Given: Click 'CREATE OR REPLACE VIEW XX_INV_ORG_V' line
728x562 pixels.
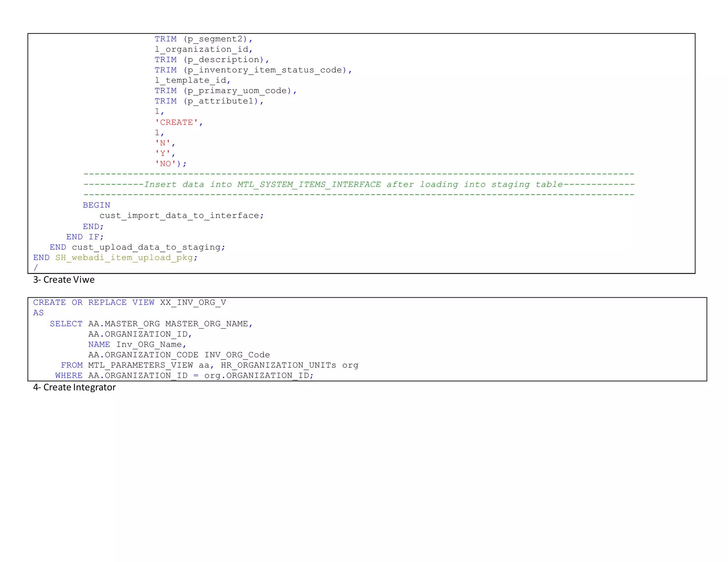Looking at the screenshot, I should pyautogui.click(x=130, y=303).
